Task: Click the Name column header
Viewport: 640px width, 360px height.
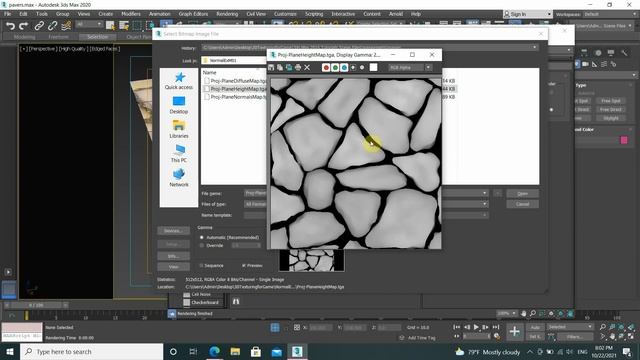Action: pyautogui.click(x=210, y=72)
